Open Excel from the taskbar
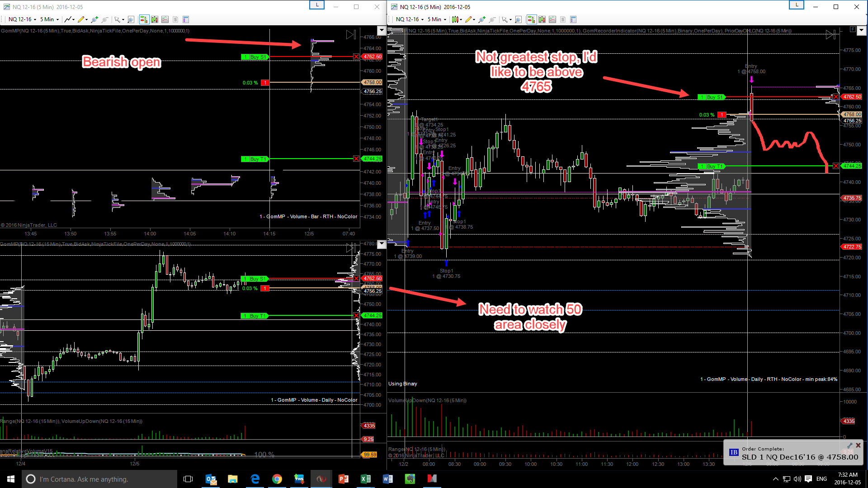The image size is (868, 488). [366, 479]
